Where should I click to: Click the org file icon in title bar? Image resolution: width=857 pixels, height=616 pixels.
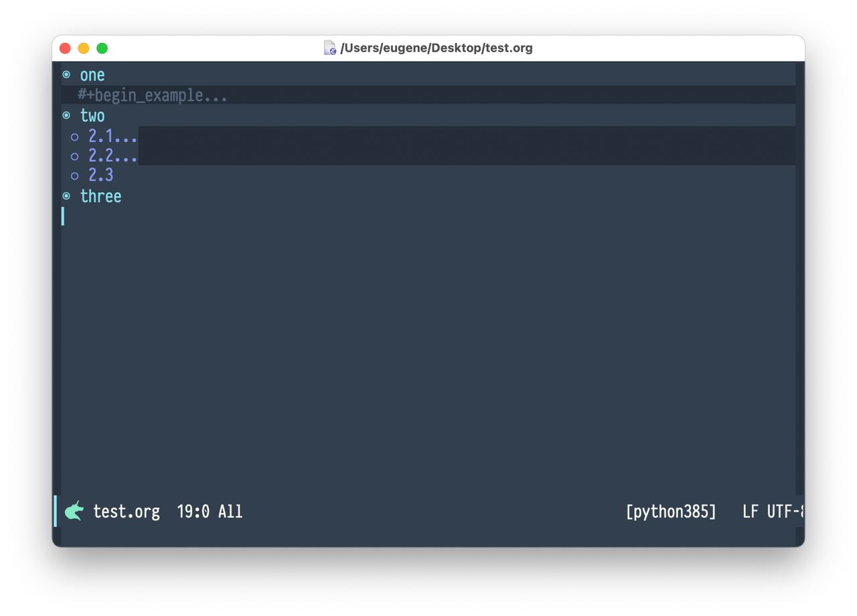pyautogui.click(x=330, y=48)
